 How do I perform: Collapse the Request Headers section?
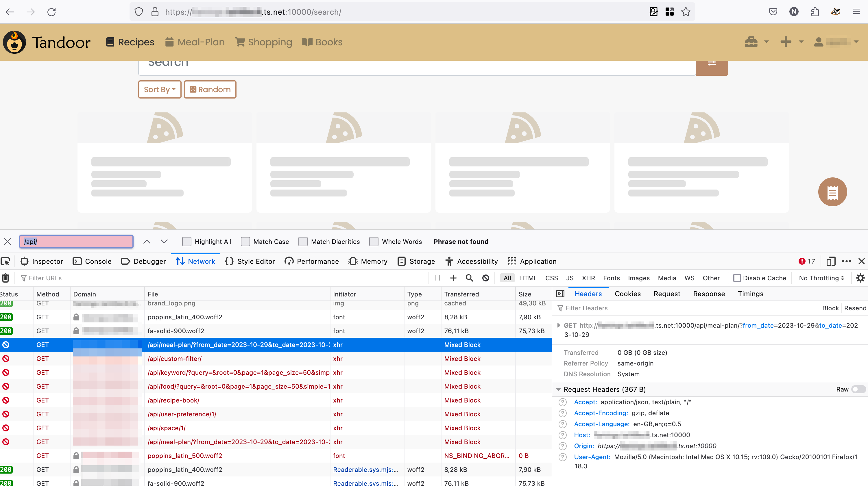(559, 389)
